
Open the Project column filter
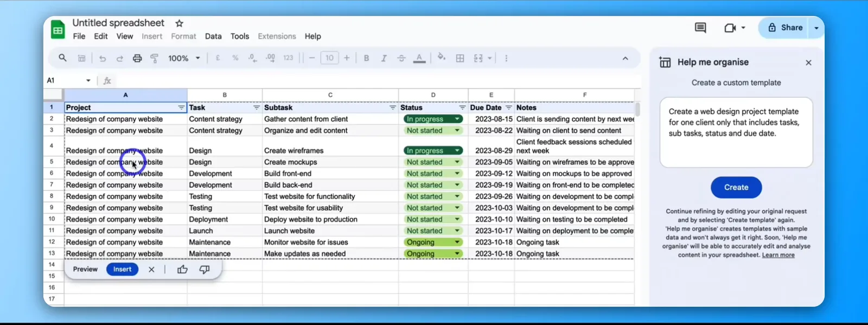[x=182, y=107]
